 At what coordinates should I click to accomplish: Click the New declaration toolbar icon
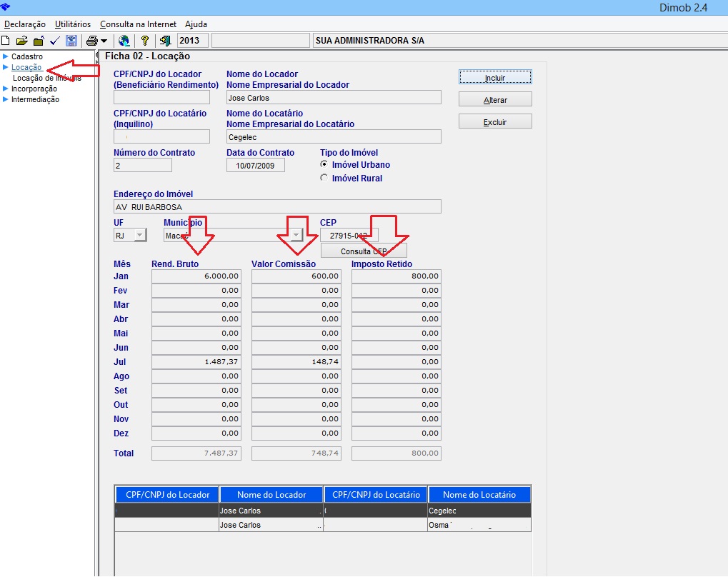[x=6, y=41]
